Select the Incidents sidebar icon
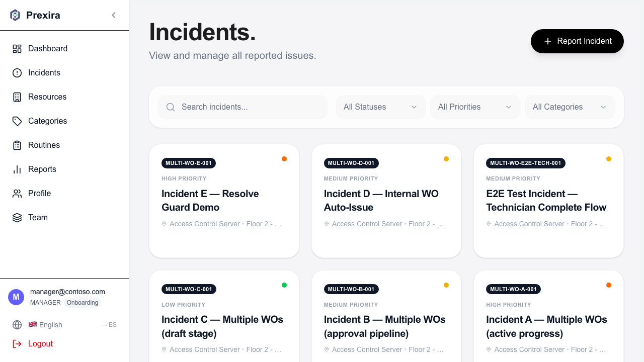 pos(16,72)
